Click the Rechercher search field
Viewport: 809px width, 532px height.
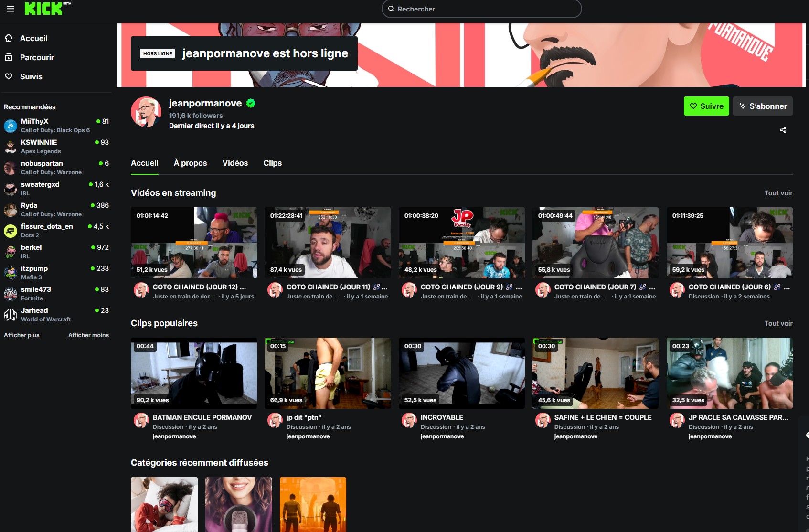481,9
